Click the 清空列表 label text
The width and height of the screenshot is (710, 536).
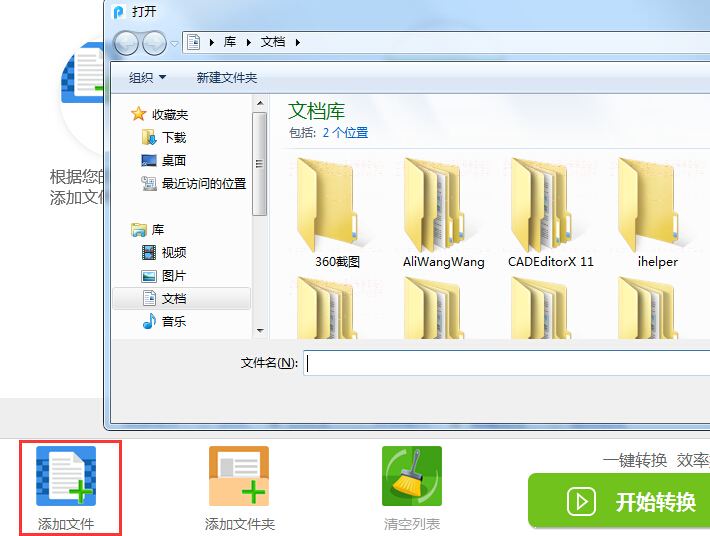[x=412, y=524]
